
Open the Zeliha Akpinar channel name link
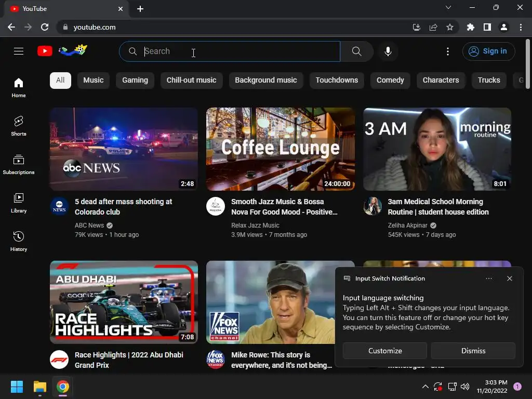[407, 225]
